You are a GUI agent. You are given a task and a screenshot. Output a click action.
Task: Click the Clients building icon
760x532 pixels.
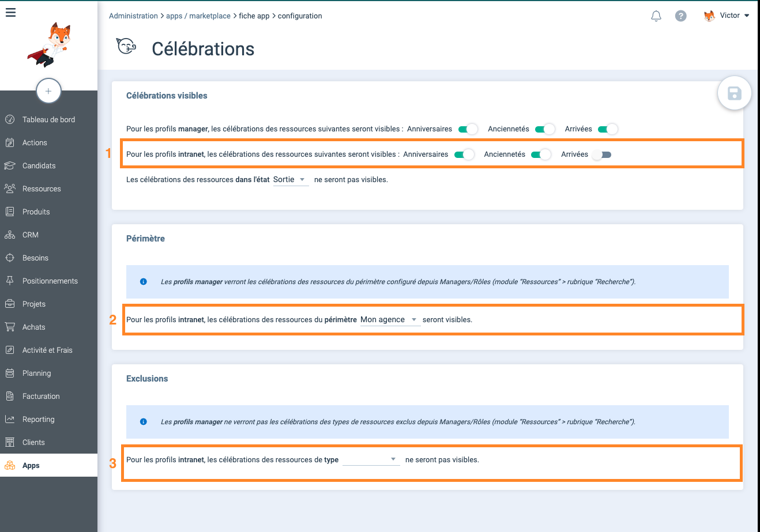[10, 442]
